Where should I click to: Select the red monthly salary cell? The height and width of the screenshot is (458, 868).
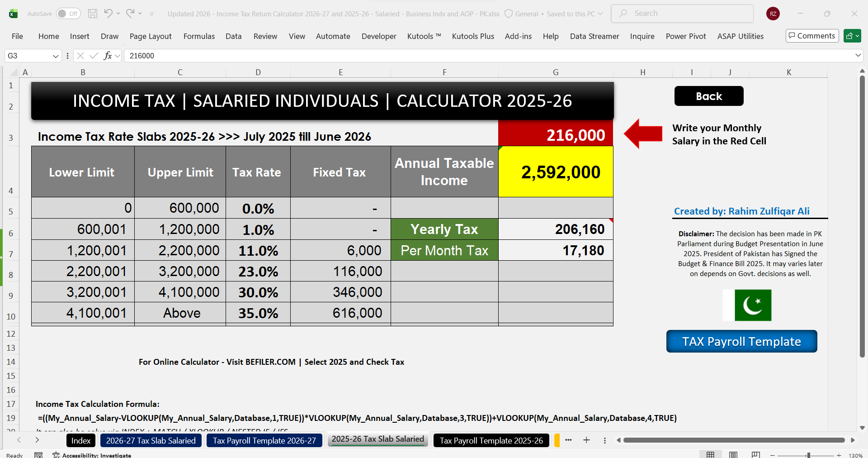click(x=556, y=135)
